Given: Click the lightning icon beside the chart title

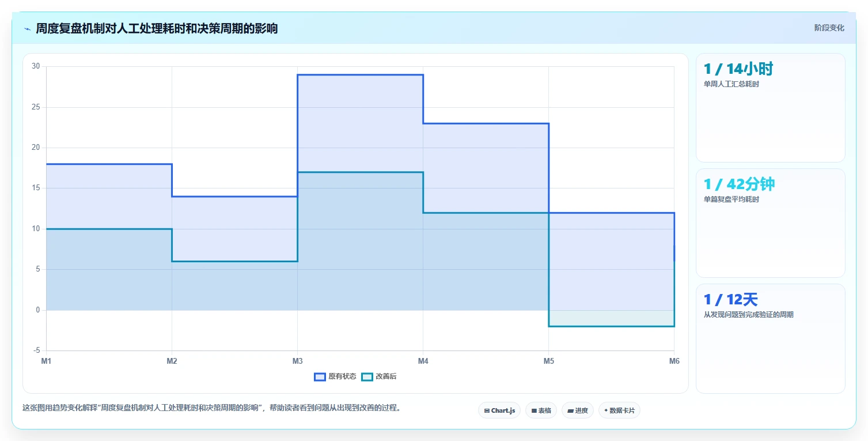Looking at the screenshot, I should [27, 29].
